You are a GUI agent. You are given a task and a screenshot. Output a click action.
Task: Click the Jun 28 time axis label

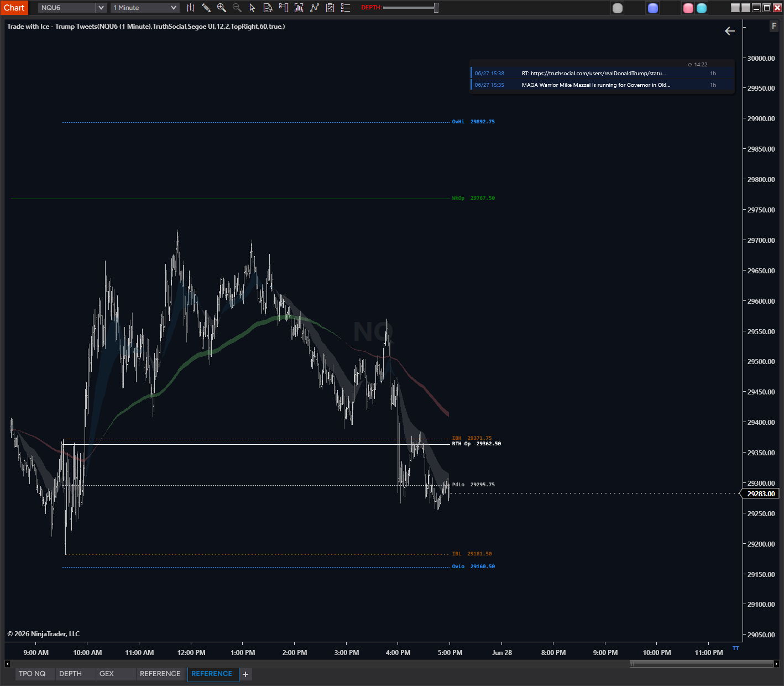(x=502, y=653)
